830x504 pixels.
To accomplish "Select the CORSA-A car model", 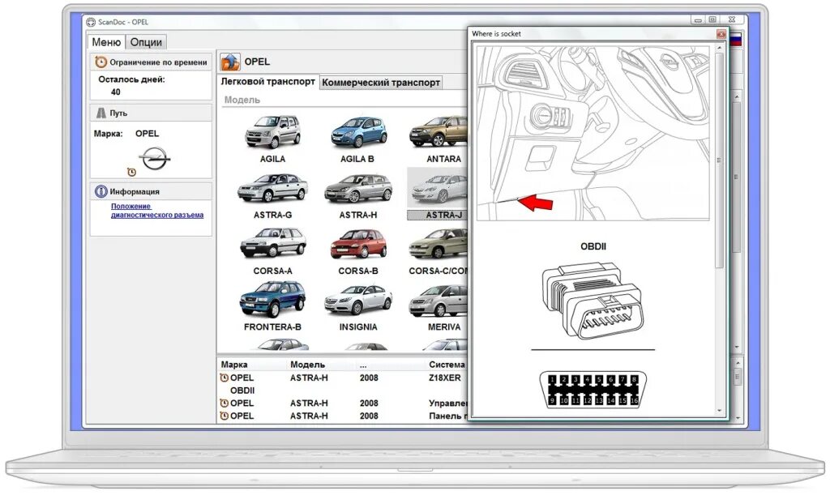I will tap(272, 251).
